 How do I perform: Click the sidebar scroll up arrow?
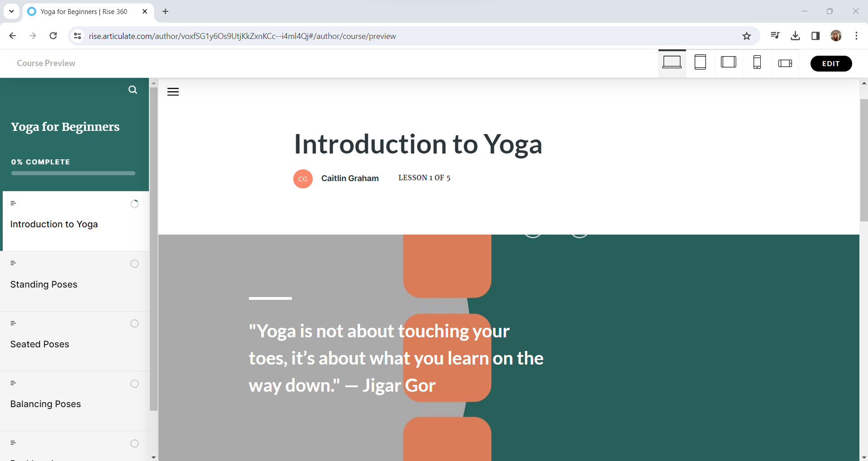click(x=153, y=83)
